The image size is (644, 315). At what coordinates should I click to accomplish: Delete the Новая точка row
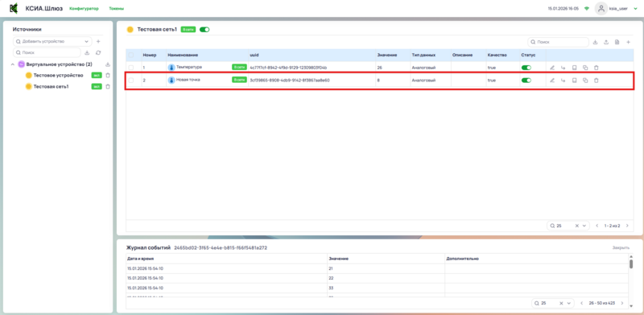[597, 81]
